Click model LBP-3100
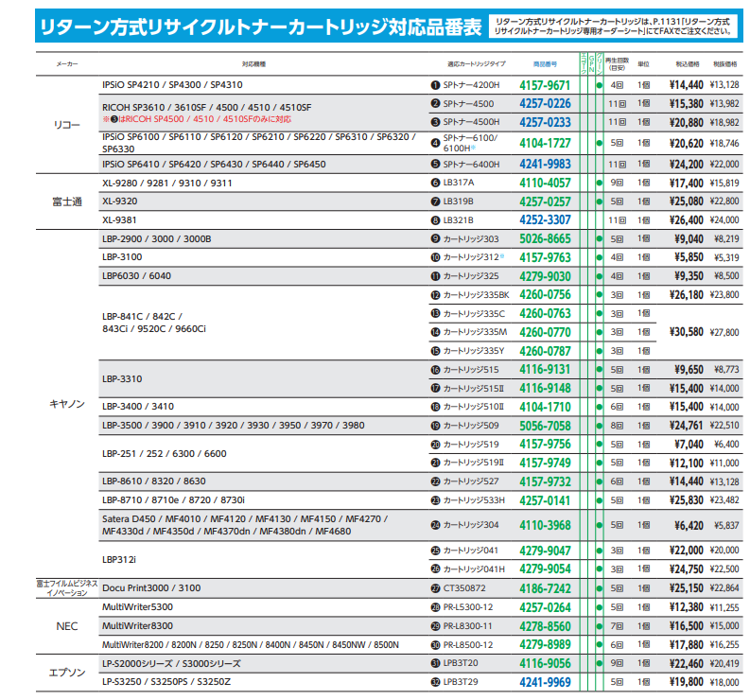 pos(122,257)
